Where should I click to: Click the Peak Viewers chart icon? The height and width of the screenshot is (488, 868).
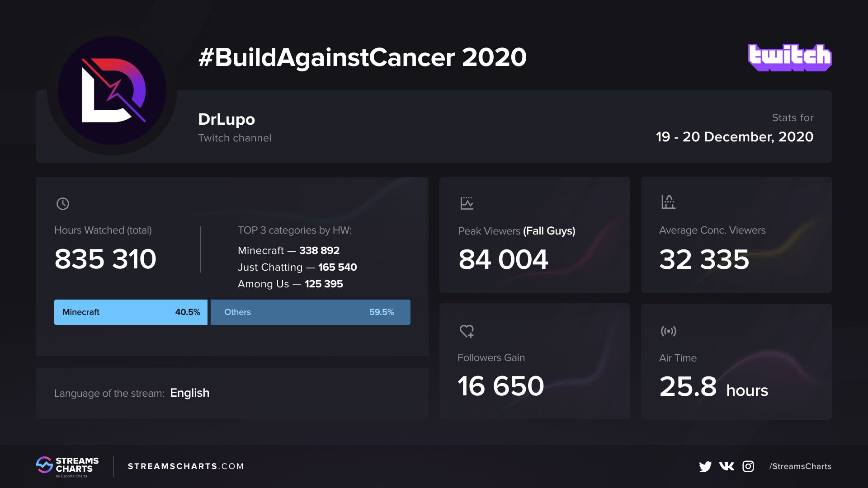point(467,203)
